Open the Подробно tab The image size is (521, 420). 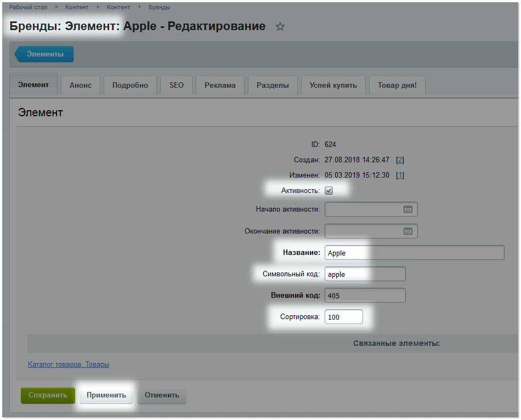[x=130, y=85]
